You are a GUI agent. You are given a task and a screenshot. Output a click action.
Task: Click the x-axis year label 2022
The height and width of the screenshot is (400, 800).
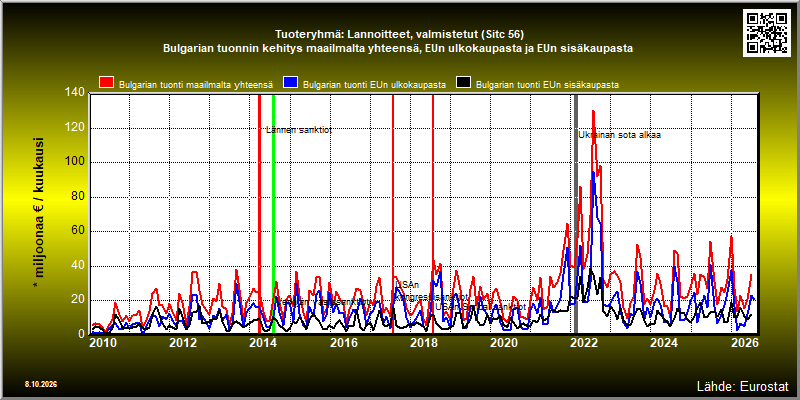coord(585,343)
